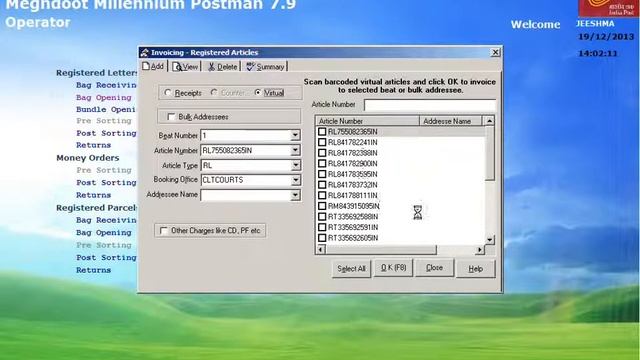Open Bag Receiving under Registered Parcels
The image size is (640, 360).
[106, 220]
